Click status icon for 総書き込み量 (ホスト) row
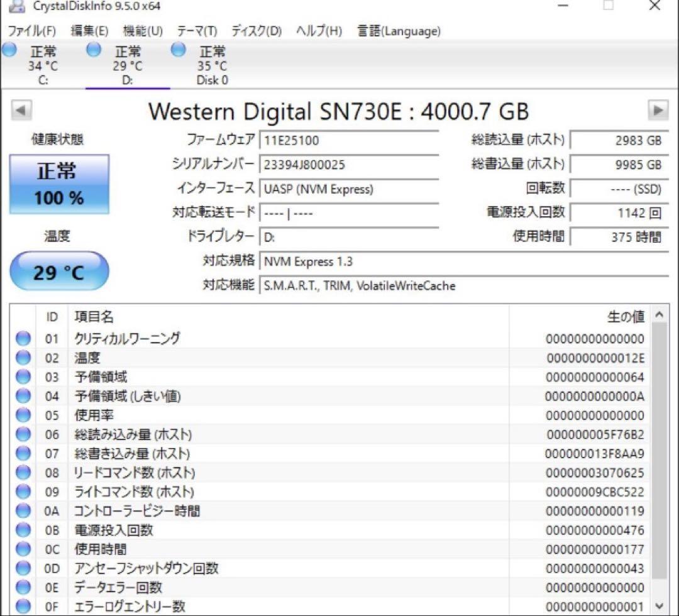679x616 pixels. [x=23, y=453]
